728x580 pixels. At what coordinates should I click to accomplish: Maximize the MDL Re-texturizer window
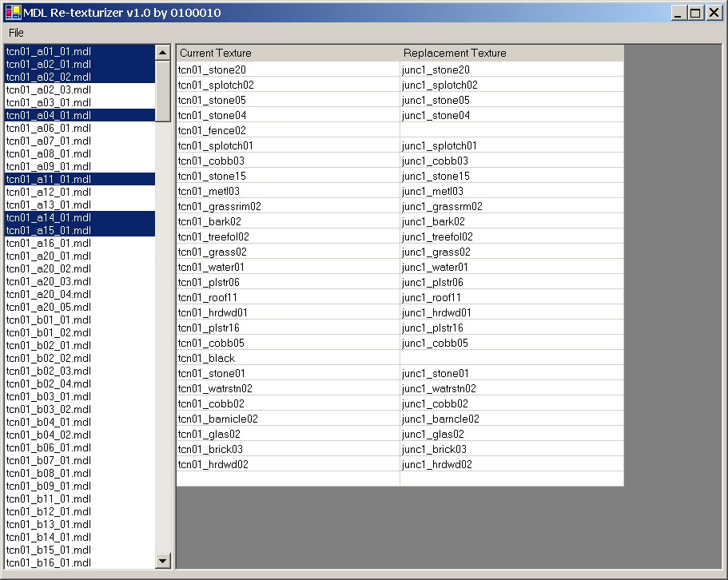tap(695, 12)
